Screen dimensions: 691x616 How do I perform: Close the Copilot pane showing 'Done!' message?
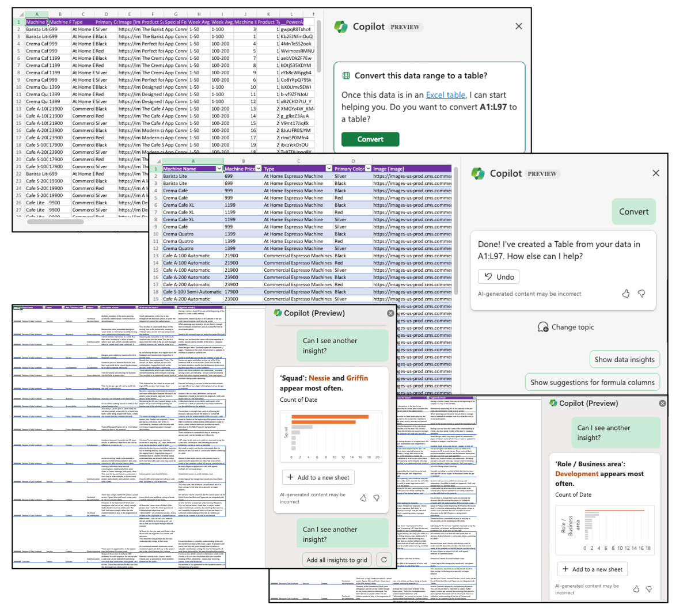click(x=655, y=173)
